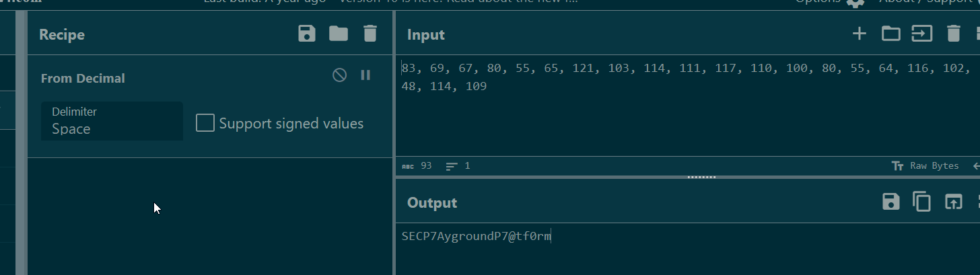The height and width of the screenshot is (275, 980).
Task: Open a folder as input
Action: [x=891, y=34]
